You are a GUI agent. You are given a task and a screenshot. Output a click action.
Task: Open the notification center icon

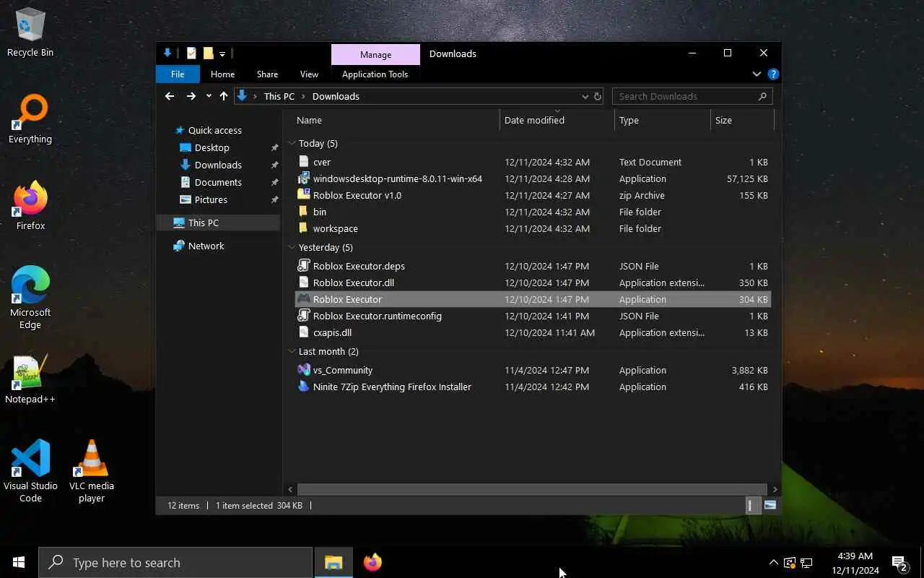coord(899,563)
